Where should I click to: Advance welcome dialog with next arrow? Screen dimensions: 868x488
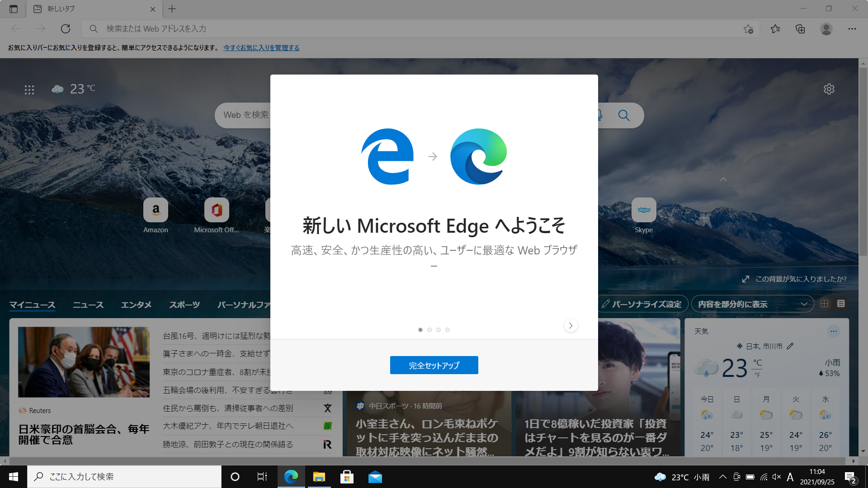(571, 325)
